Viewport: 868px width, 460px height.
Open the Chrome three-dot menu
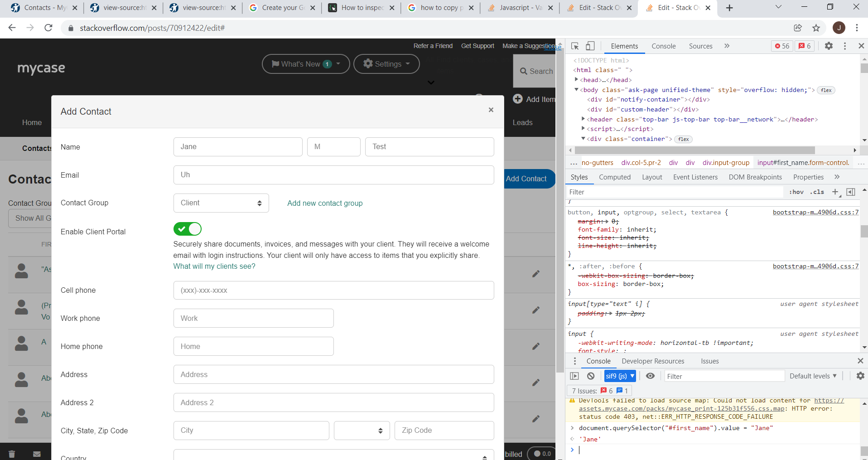click(857, 28)
